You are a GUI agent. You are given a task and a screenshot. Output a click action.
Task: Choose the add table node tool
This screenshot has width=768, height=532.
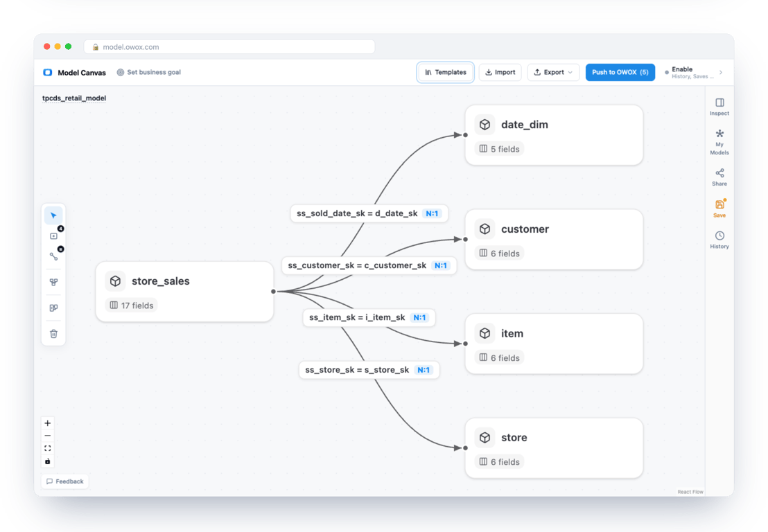pos(54,236)
